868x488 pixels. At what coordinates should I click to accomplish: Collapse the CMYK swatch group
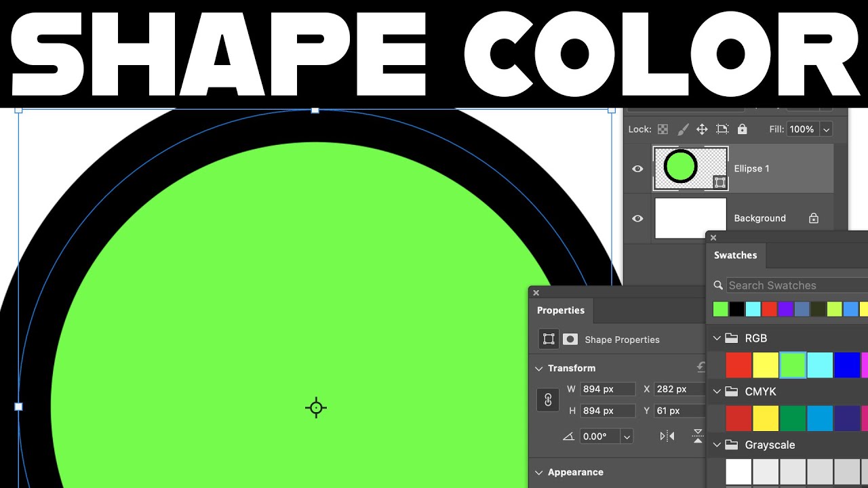[x=717, y=391]
